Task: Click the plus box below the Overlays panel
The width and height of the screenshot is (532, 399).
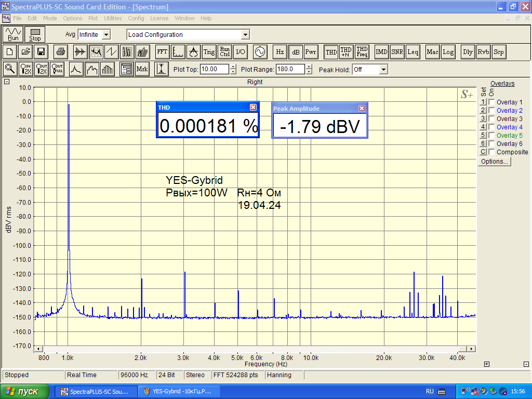Action: pyautogui.click(x=486, y=364)
